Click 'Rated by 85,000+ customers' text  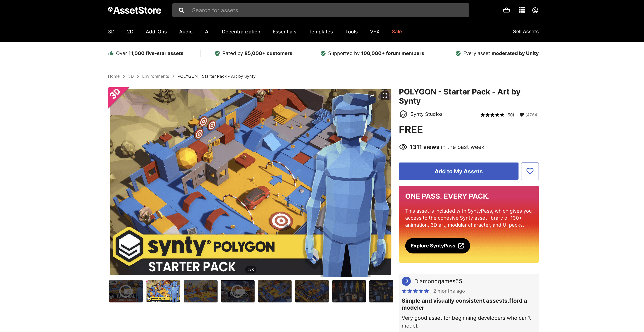(x=257, y=53)
